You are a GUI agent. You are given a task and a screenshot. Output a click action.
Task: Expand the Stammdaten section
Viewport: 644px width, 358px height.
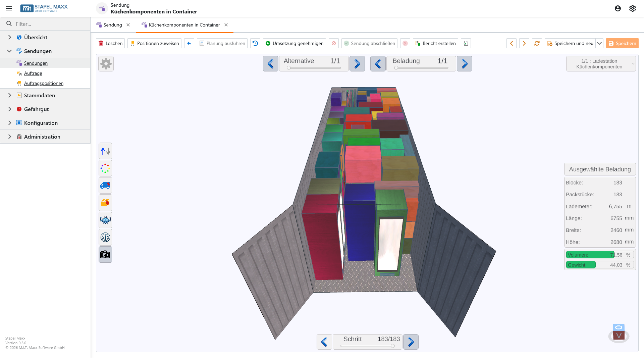click(x=10, y=95)
